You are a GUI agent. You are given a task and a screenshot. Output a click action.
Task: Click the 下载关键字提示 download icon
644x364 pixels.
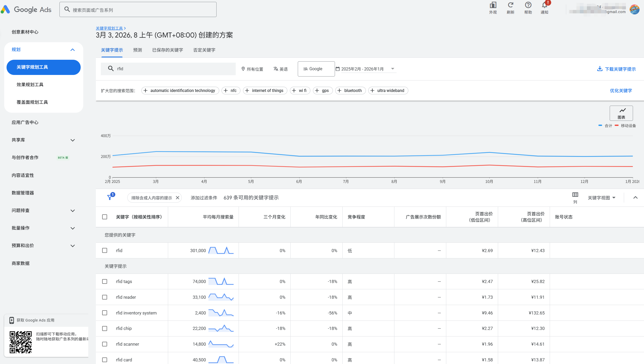(x=599, y=69)
